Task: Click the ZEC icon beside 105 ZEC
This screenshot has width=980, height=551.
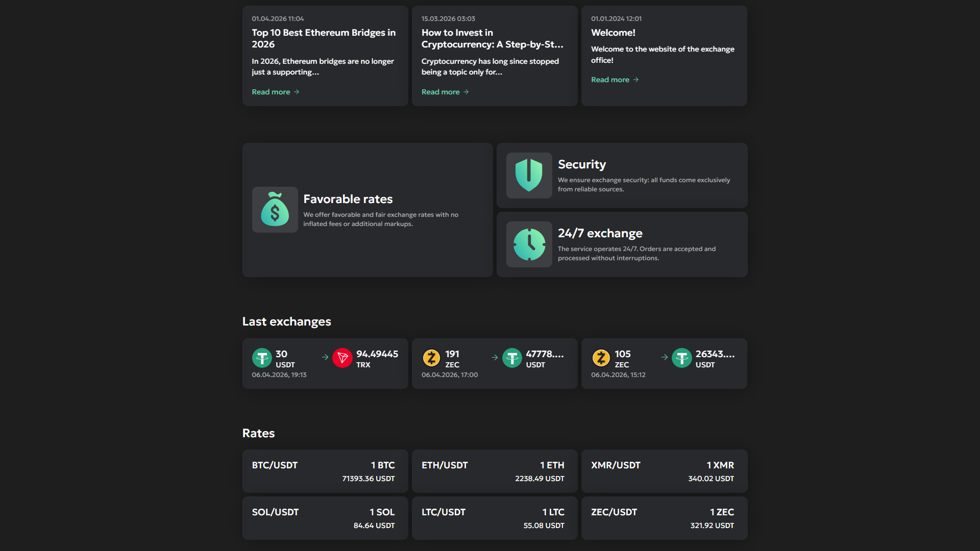Action: coord(601,358)
